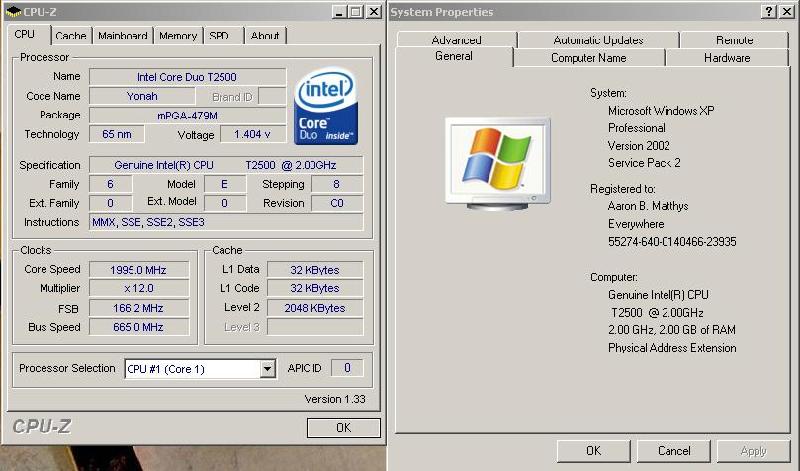
Task: Switch to the Memory tab in CPU-Z
Action: click(x=178, y=36)
